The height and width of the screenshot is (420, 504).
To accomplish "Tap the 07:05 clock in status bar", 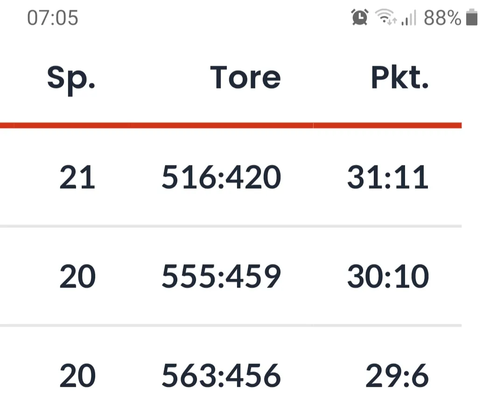I will click(x=53, y=18).
